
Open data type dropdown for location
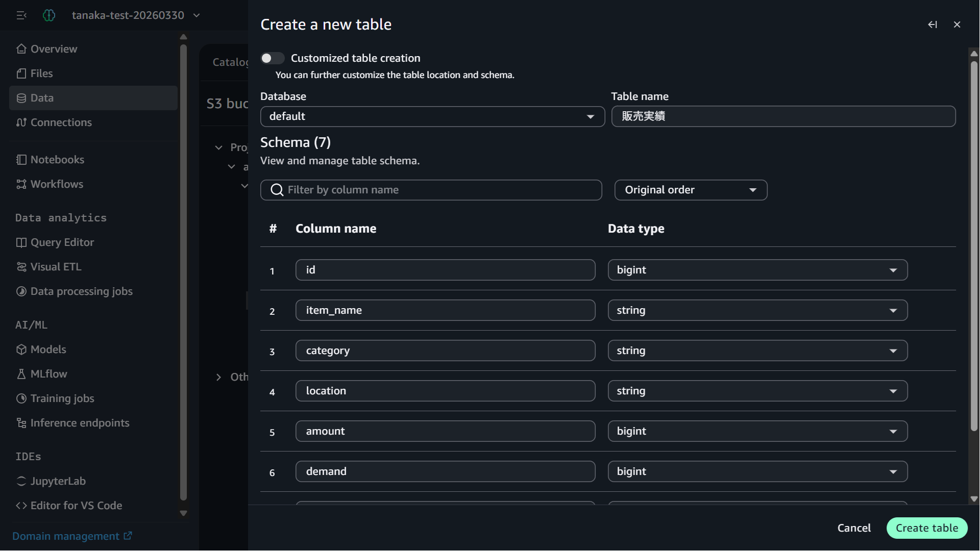tap(757, 391)
